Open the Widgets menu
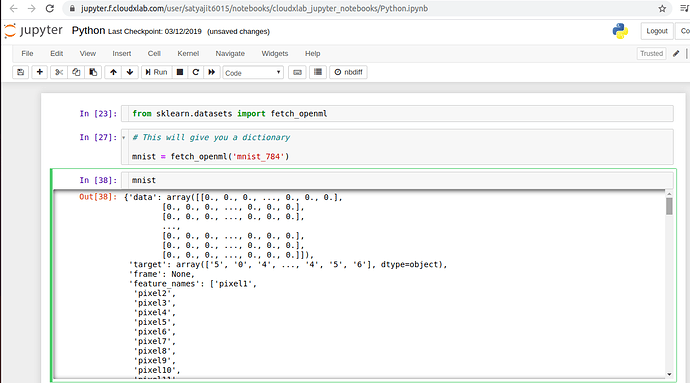The width and height of the screenshot is (690, 383). [x=275, y=53]
